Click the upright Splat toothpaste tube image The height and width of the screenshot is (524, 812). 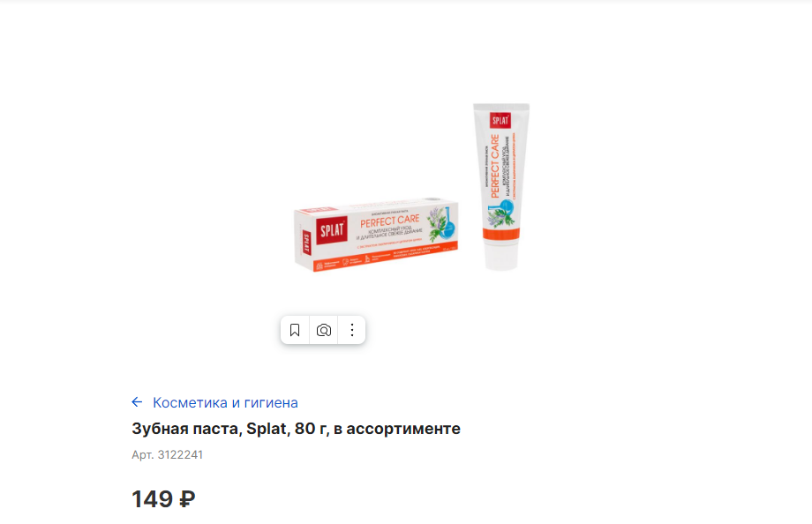coord(500,186)
